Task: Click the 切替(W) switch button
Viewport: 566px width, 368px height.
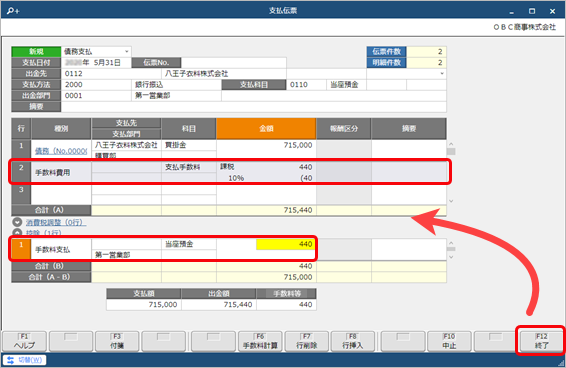Action: 25,360
